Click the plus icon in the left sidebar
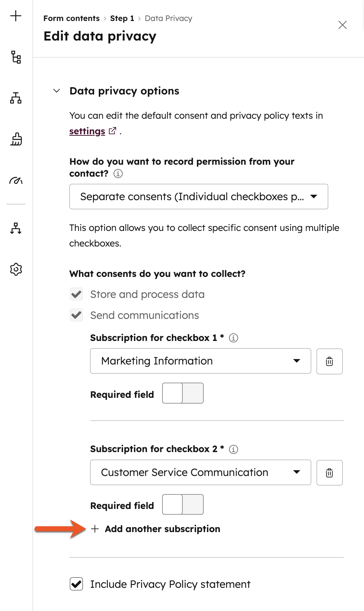Screen dimensions: 364x611 click(16, 16)
